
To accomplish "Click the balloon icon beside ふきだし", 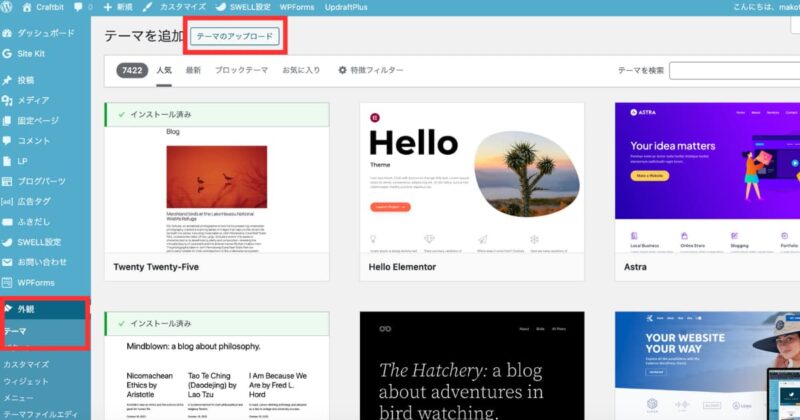I will coord(7,222).
